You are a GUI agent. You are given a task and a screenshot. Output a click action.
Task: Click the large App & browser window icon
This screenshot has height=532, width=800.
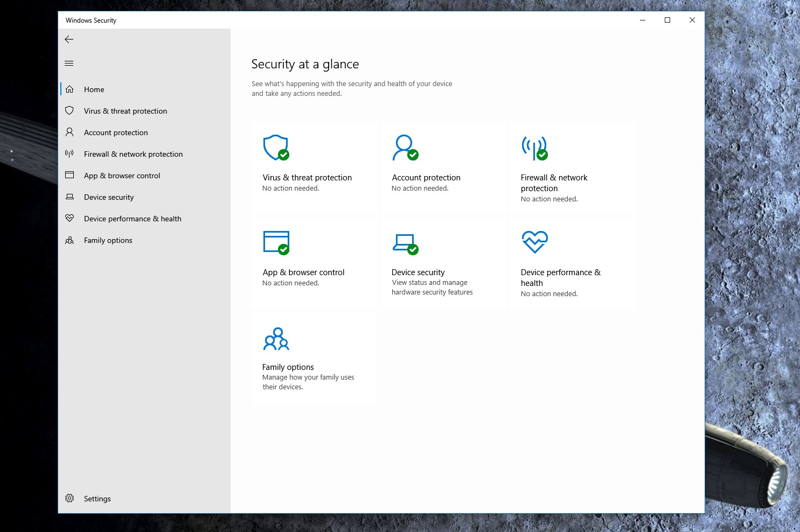[x=276, y=242]
